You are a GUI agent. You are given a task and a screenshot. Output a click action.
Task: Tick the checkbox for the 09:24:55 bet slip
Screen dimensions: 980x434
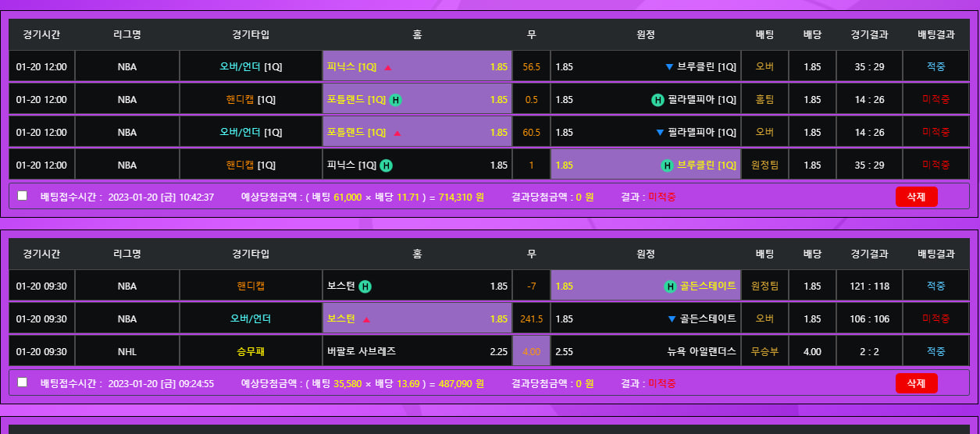click(23, 382)
